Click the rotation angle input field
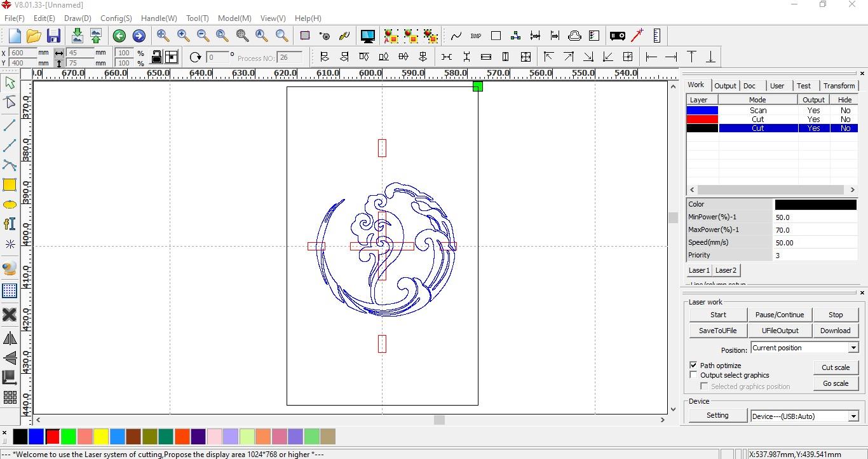Viewport: 868px width, 459px height. 217,58
